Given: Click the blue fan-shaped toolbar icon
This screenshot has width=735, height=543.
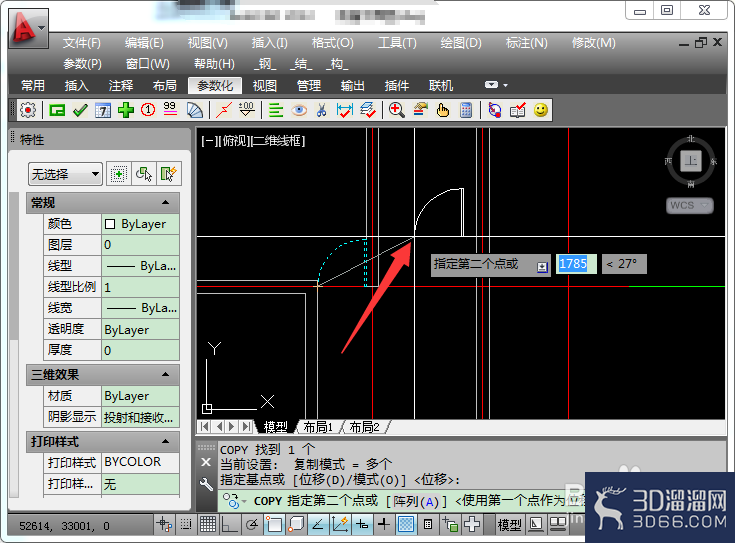Looking at the screenshot, I should click(x=195, y=111).
